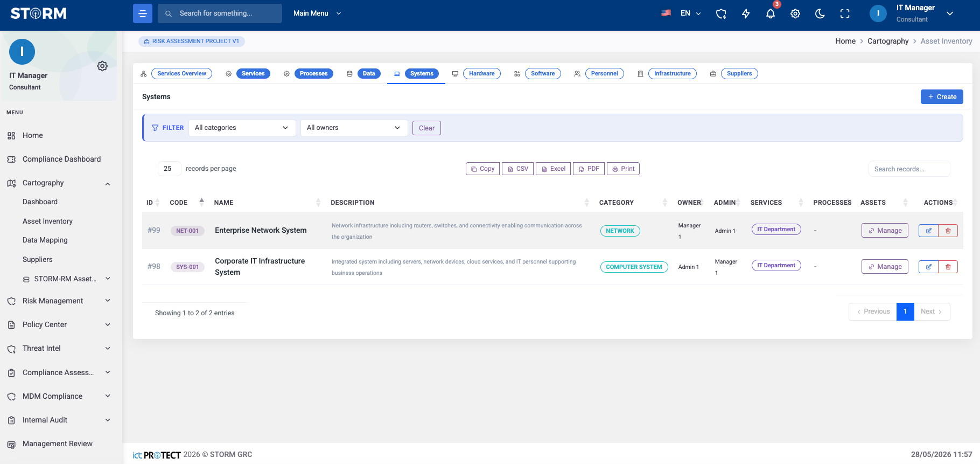
Task: Open the All categories filter dropdown
Action: [242, 128]
